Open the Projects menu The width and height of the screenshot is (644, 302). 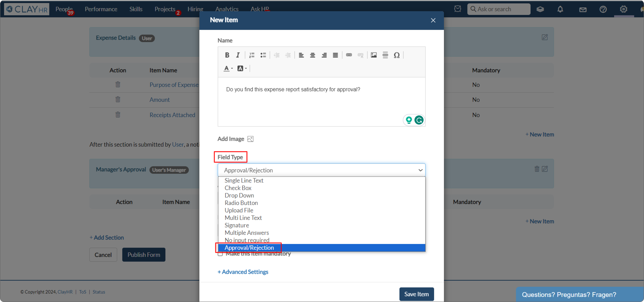pos(165,9)
